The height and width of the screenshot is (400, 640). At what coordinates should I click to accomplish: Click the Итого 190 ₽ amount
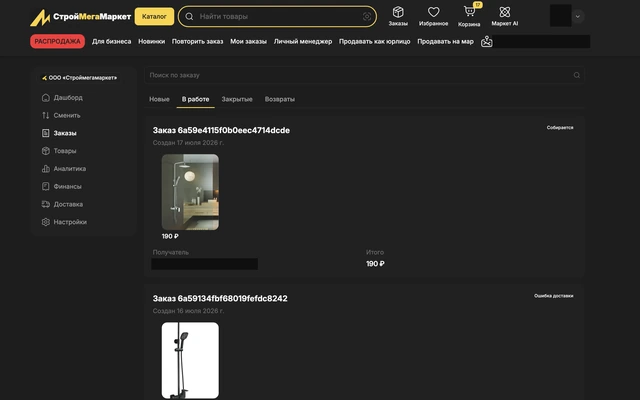coord(375,264)
